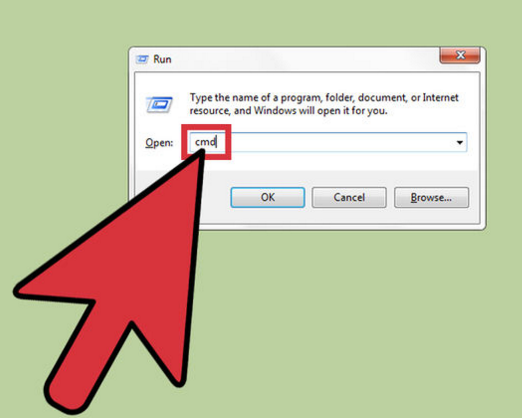Click the "Type the name of a program" line
This screenshot has height=418, width=522.
[x=324, y=98]
